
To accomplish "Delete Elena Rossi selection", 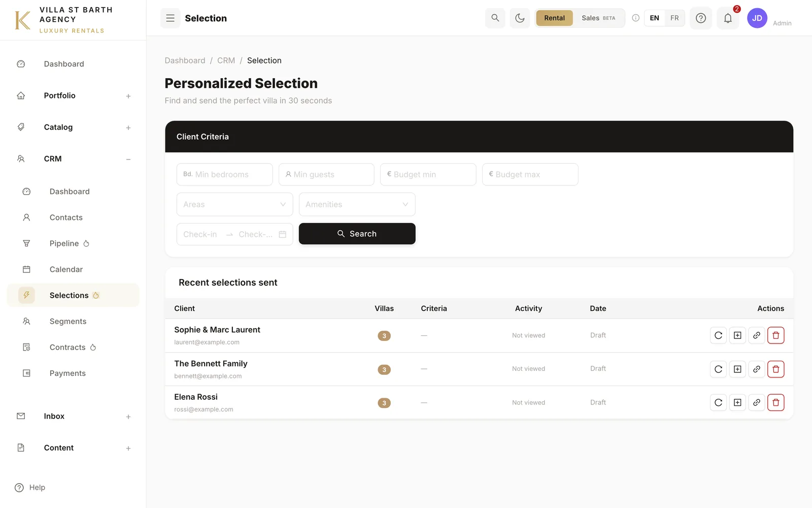I will coord(775,402).
